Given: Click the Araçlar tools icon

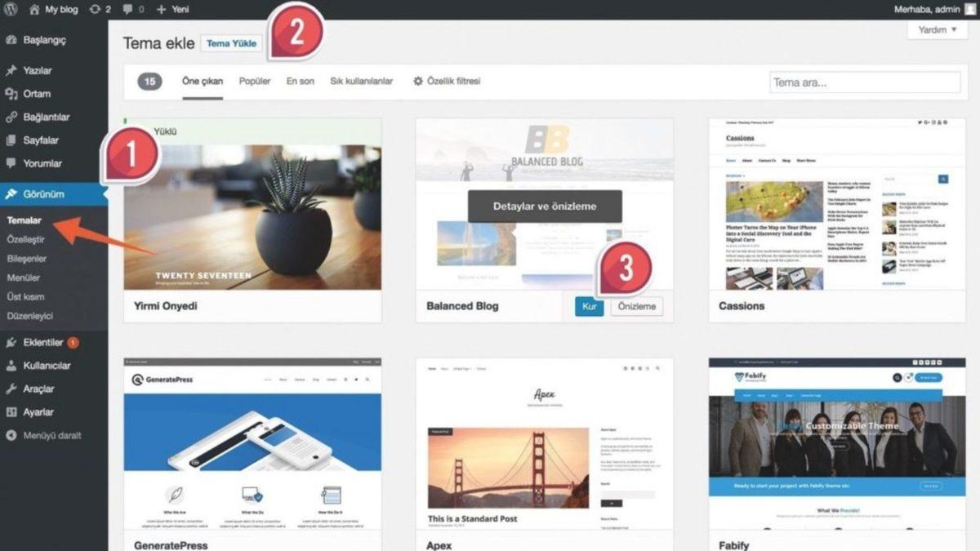Looking at the screenshot, I should point(10,389).
